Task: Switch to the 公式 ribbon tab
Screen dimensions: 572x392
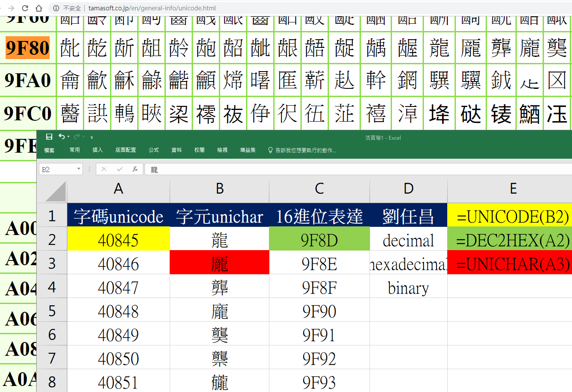Action: pos(153,151)
